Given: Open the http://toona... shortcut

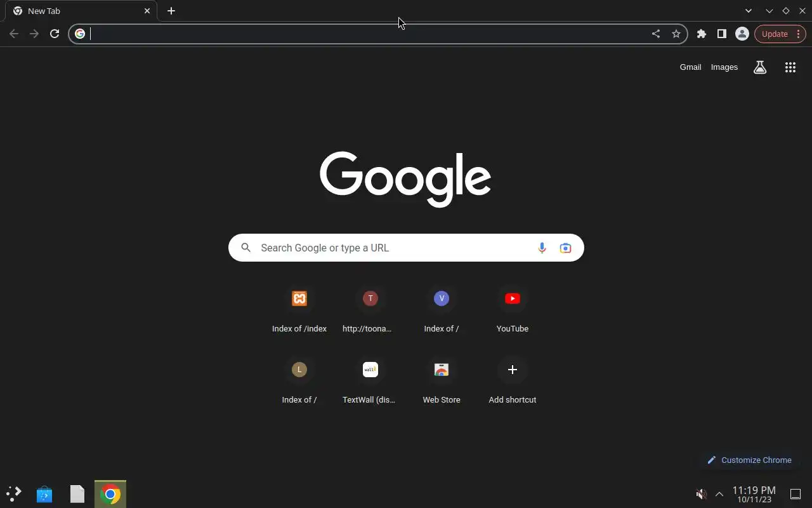Looking at the screenshot, I should pos(370,310).
